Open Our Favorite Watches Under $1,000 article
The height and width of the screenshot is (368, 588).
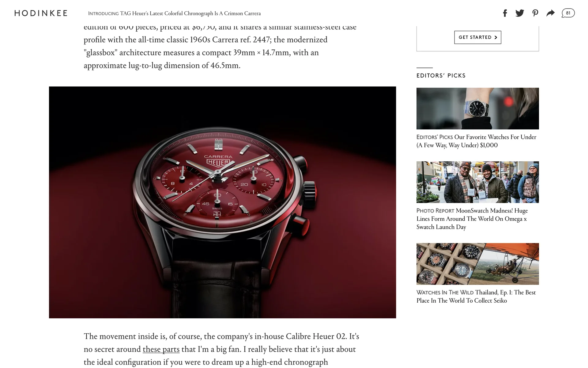[x=476, y=141]
